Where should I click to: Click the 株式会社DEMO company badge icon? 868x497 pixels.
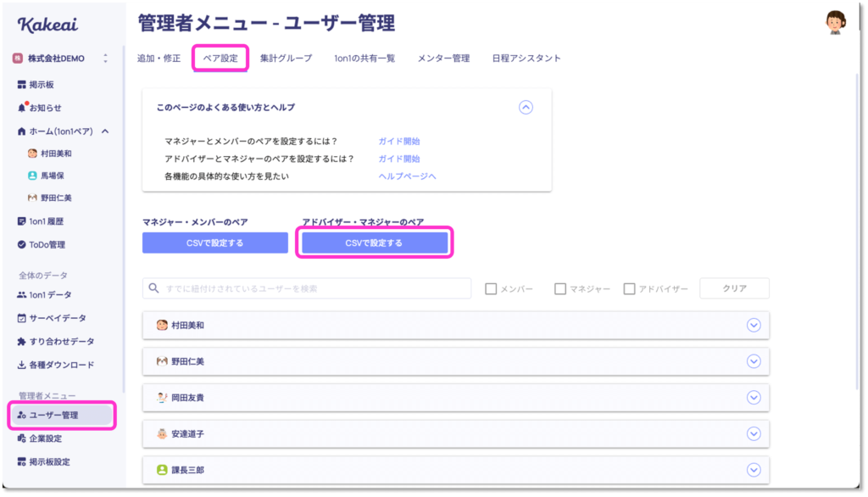pyautogui.click(x=18, y=59)
